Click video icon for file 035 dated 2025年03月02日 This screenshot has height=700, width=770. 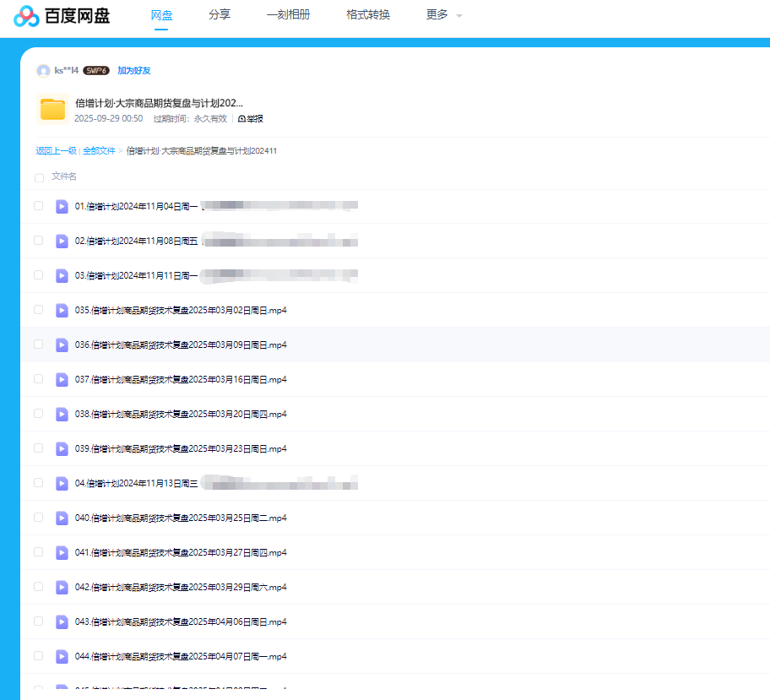click(x=62, y=310)
